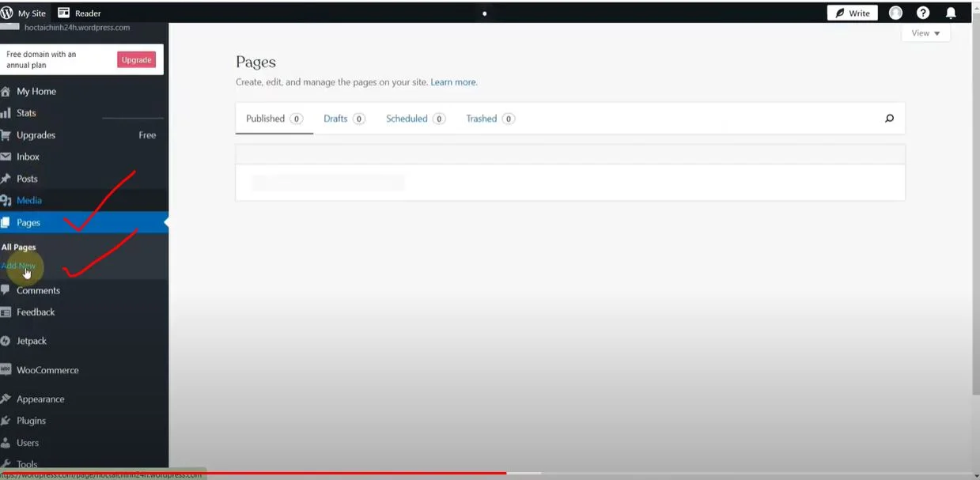Expand the View dropdown

click(925, 33)
